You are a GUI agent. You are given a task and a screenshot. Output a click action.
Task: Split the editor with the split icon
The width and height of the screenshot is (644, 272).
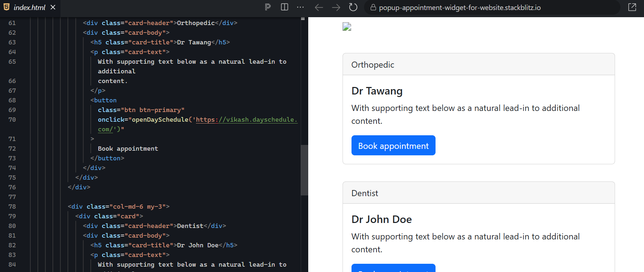click(285, 7)
